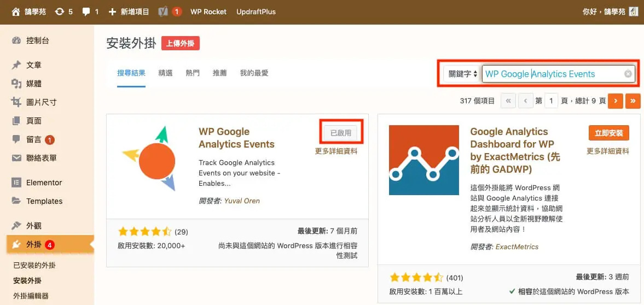Click the star rating of the ExactMetrics plugin

[416, 277]
